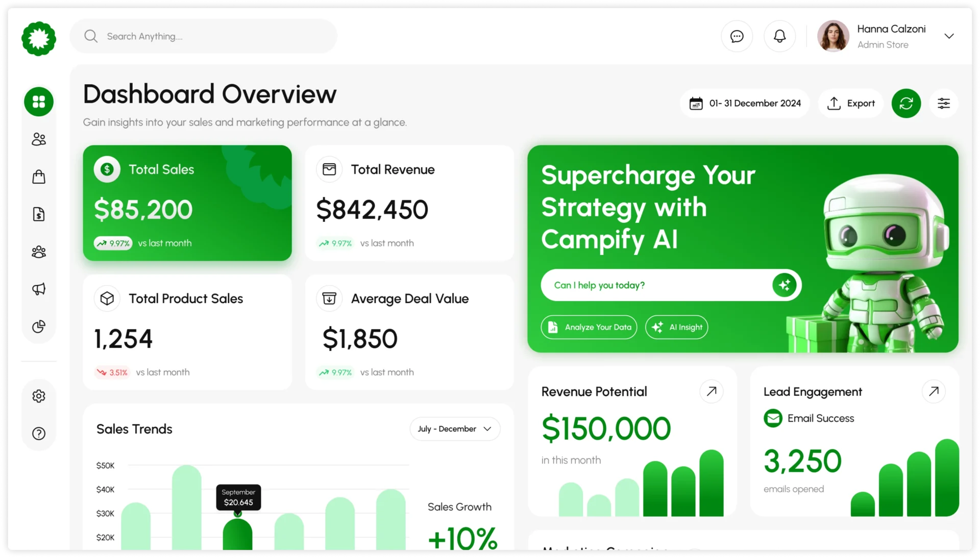Open the chat messages icon

click(x=737, y=36)
